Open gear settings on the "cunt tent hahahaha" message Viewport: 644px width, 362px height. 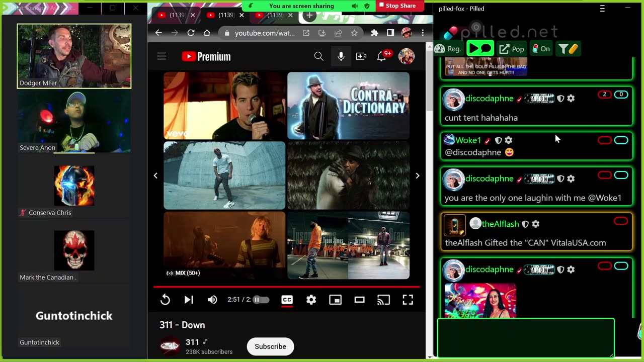571,99
